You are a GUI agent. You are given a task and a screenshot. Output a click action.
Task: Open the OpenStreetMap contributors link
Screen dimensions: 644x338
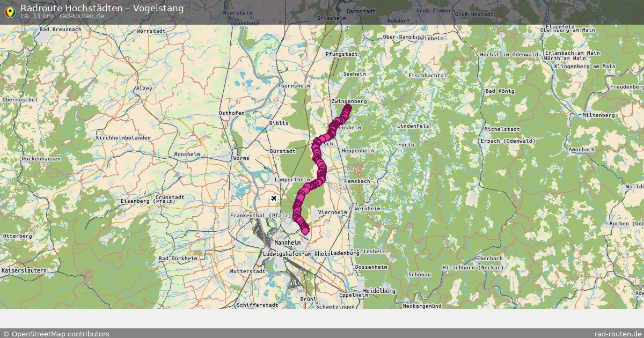[56, 334]
